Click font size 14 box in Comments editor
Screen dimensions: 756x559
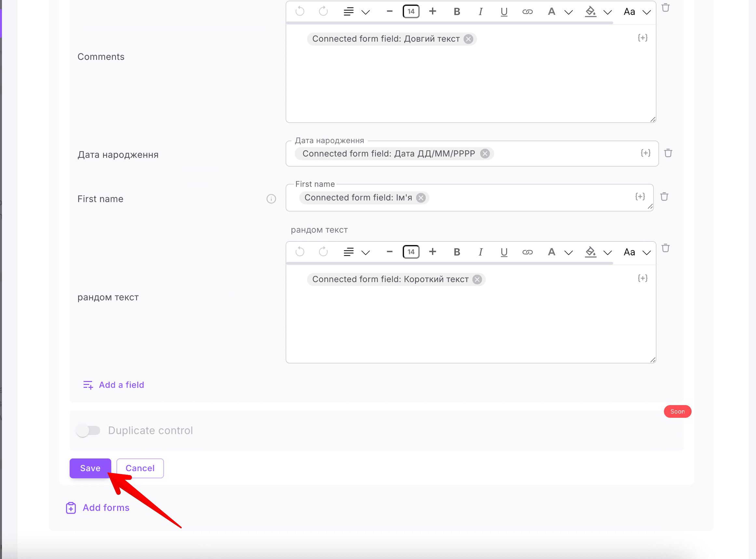pyautogui.click(x=411, y=11)
